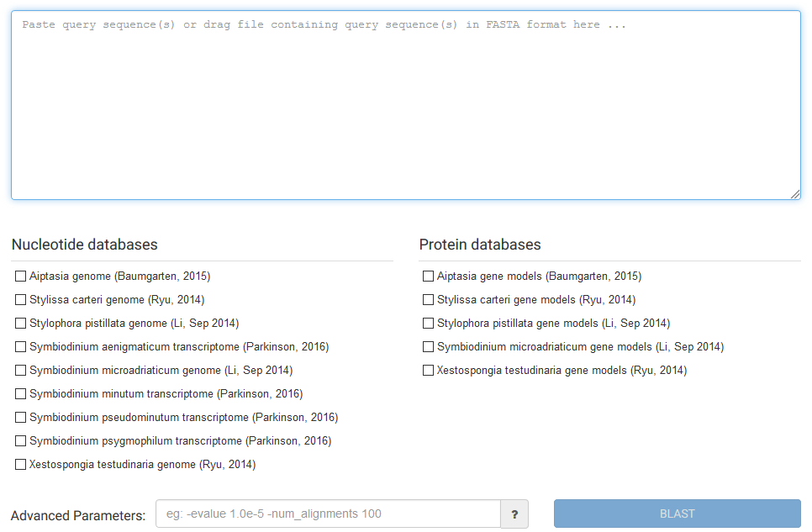Check Symbiodinium microadriaticum genome option
This screenshot has width=812, height=532.
point(21,371)
